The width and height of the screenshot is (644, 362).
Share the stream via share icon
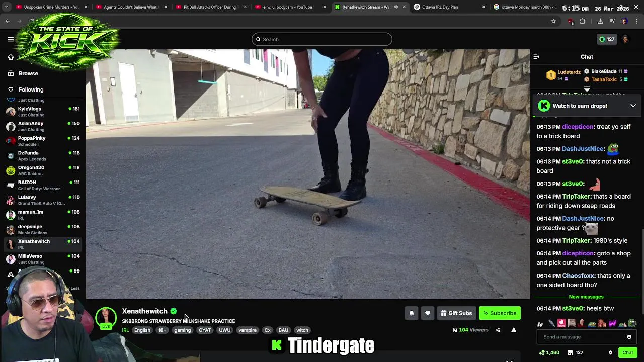point(498,330)
